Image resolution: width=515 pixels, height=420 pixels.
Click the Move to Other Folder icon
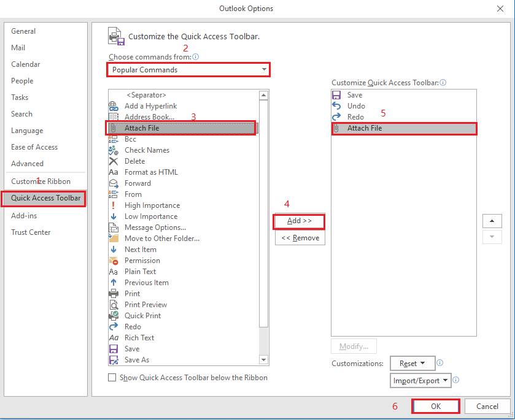pyautogui.click(x=114, y=239)
